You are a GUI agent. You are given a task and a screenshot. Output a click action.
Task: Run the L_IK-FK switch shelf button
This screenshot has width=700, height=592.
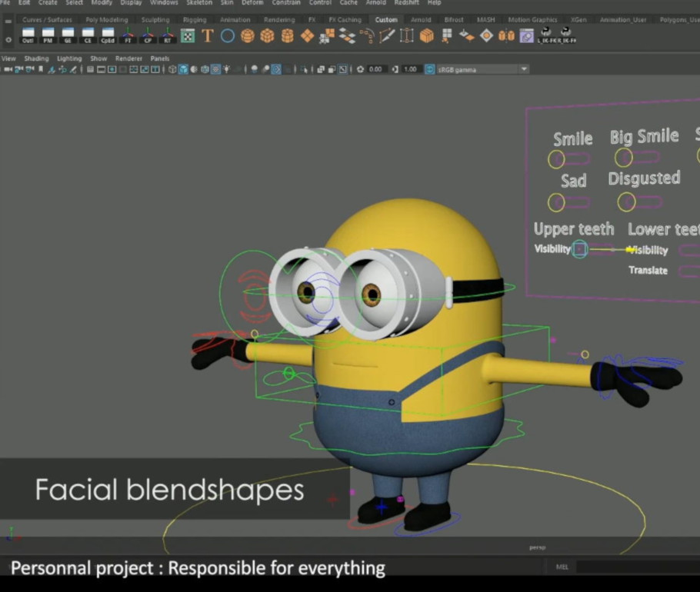point(545,35)
